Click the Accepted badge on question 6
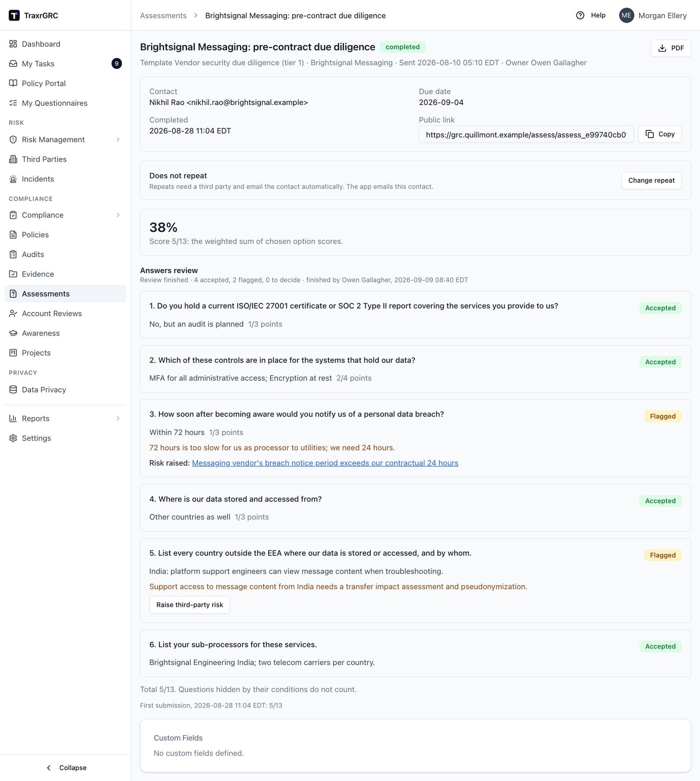This screenshot has height=781, width=700. point(660,646)
